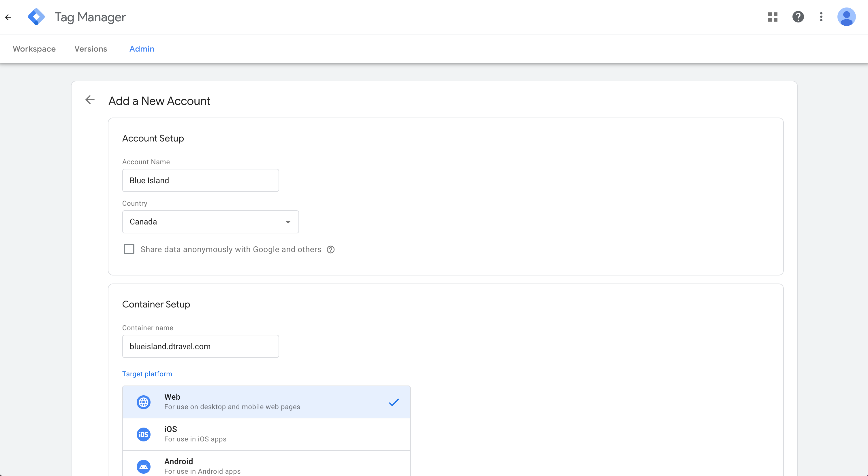Click the Account Name label
The height and width of the screenshot is (476, 868).
click(146, 162)
